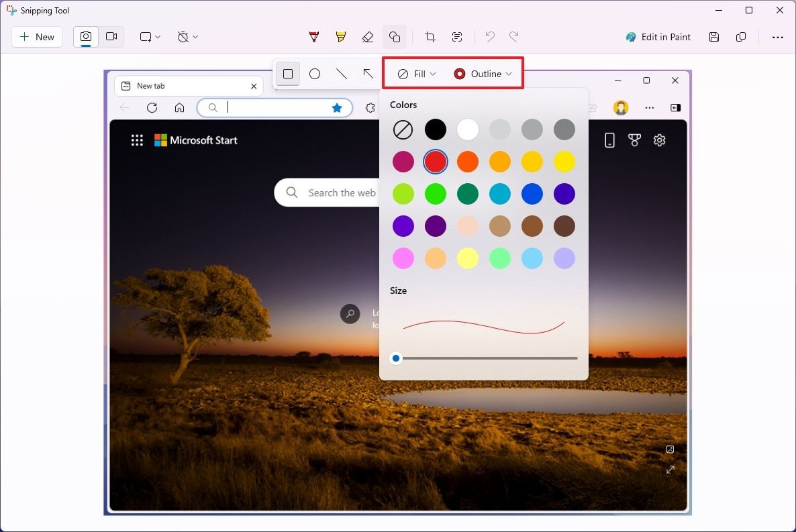Select the Ballpoint pen tool
796x532 pixels.
[x=313, y=37]
